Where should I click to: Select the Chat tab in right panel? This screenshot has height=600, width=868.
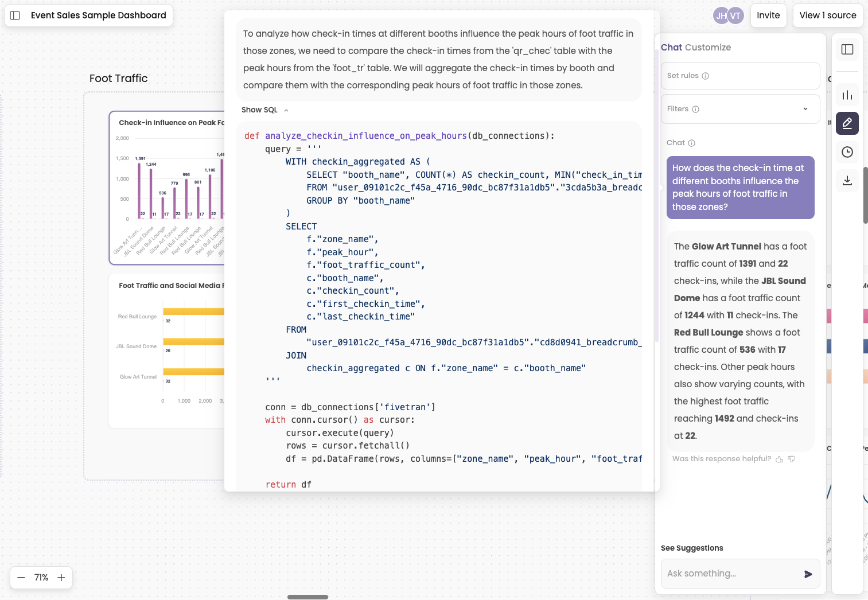tap(671, 47)
